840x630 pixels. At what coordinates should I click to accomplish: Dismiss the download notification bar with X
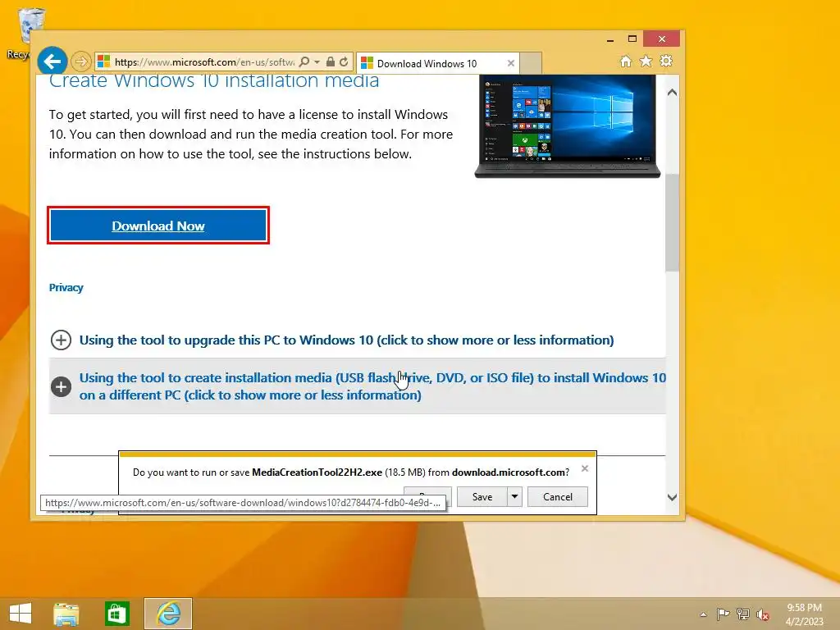(585, 468)
